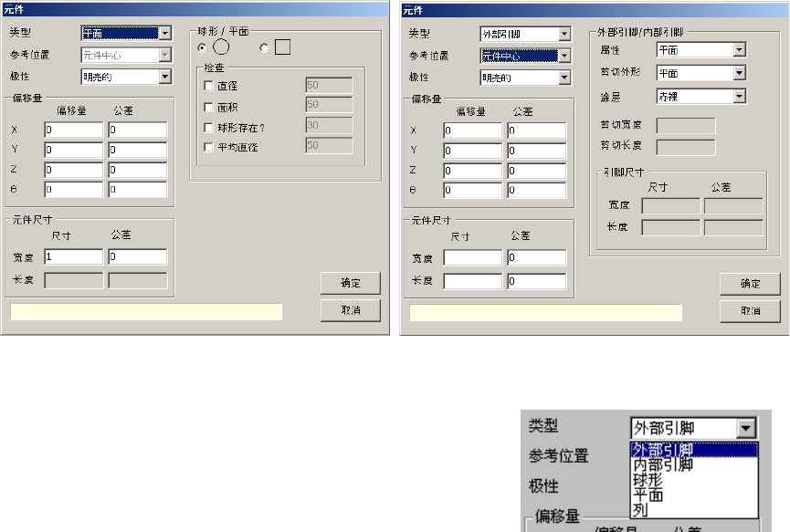Click Z 公差 field in the 外部引脚 dialog
The width and height of the screenshot is (790, 532).
point(537,171)
